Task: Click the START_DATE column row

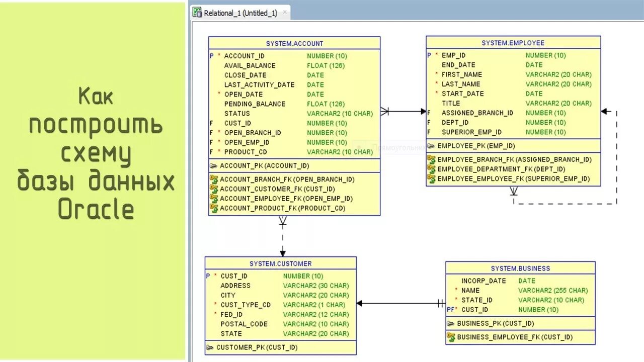Action: pyautogui.click(x=513, y=94)
